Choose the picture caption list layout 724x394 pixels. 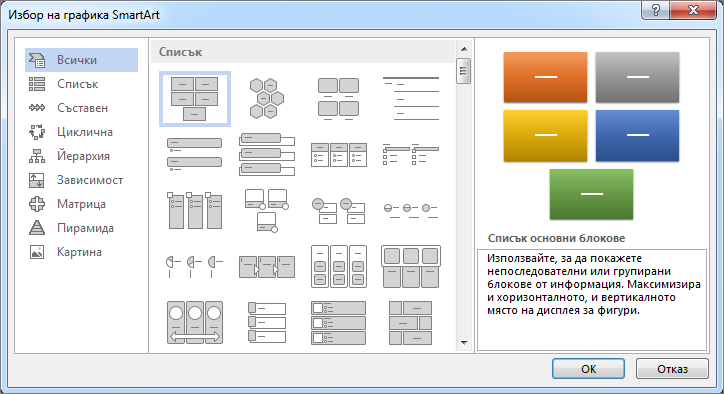pyautogui.click(x=338, y=99)
